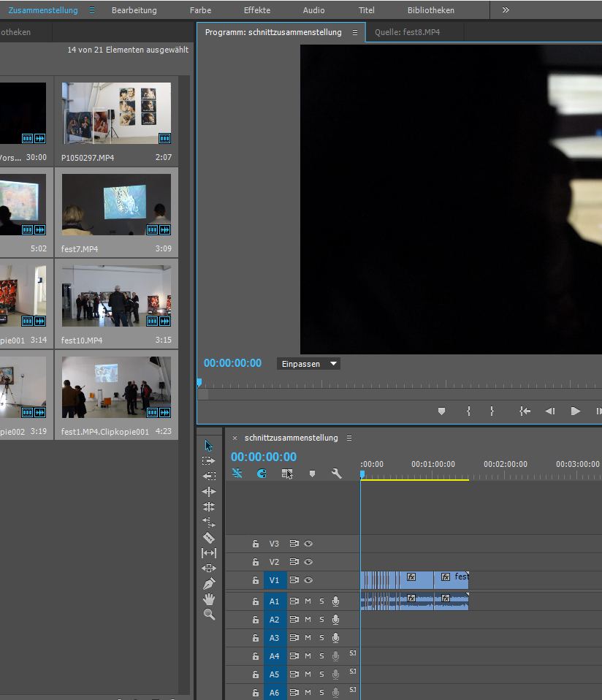Image resolution: width=602 pixels, height=700 pixels.
Task: Switch to the Bibliotheken workspace
Action: pos(430,10)
